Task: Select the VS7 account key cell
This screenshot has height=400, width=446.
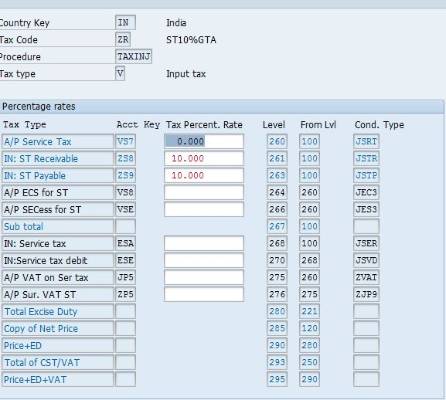Action: click(125, 141)
